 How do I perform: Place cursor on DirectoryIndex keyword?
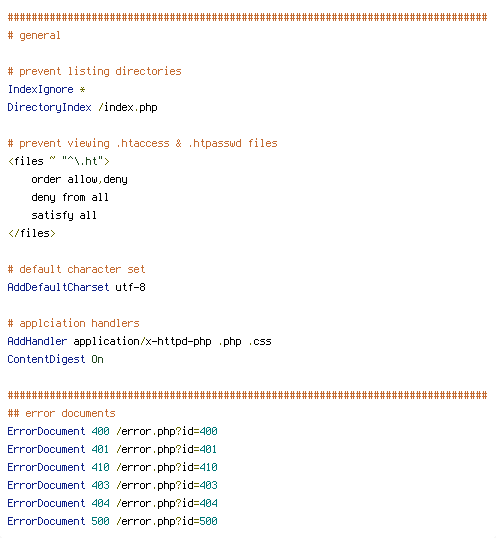click(x=49, y=108)
